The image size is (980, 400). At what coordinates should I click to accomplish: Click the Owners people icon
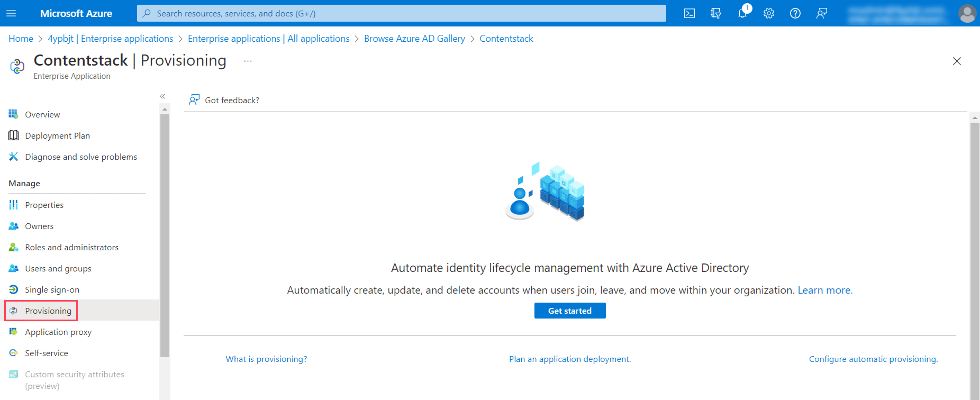click(x=13, y=226)
